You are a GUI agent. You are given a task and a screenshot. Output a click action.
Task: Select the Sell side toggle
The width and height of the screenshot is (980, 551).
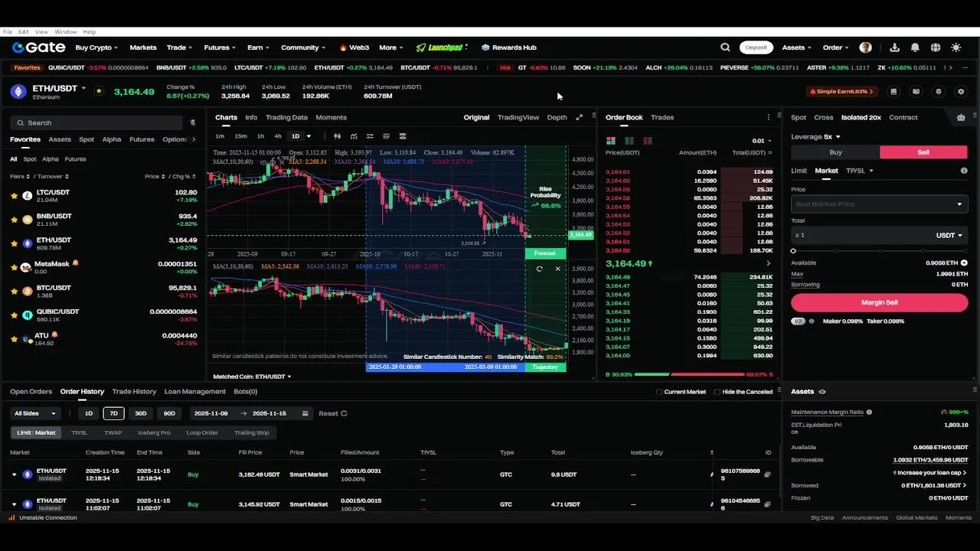[x=923, y=152]
